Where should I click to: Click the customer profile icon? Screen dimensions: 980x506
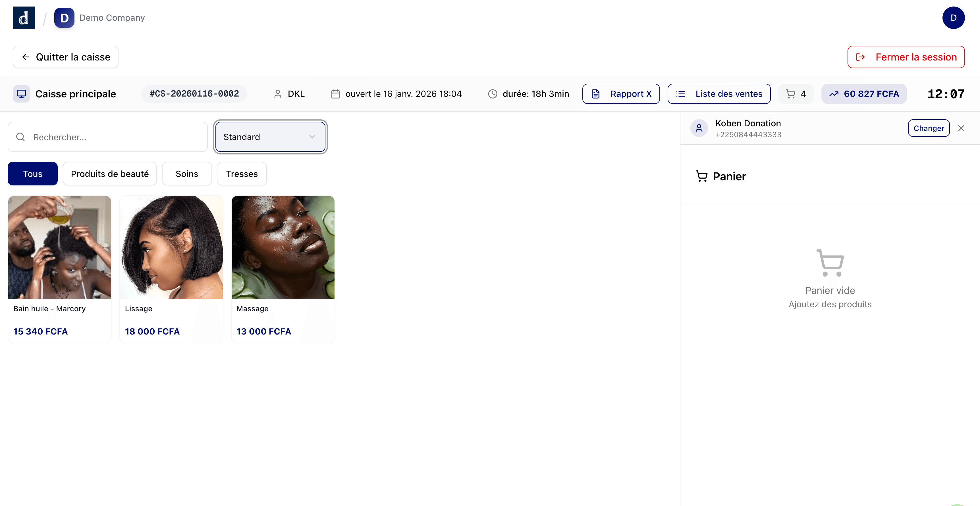[699, 129]
